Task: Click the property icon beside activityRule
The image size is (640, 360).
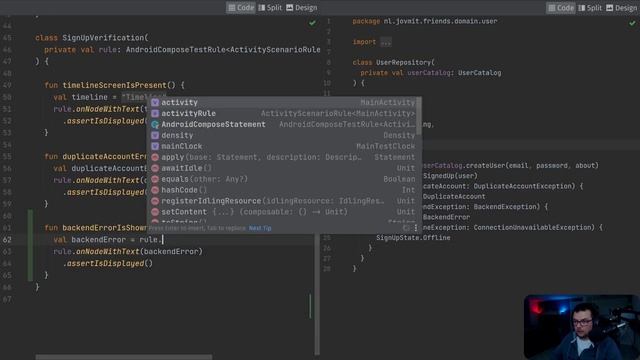Action: pos(155,113)
